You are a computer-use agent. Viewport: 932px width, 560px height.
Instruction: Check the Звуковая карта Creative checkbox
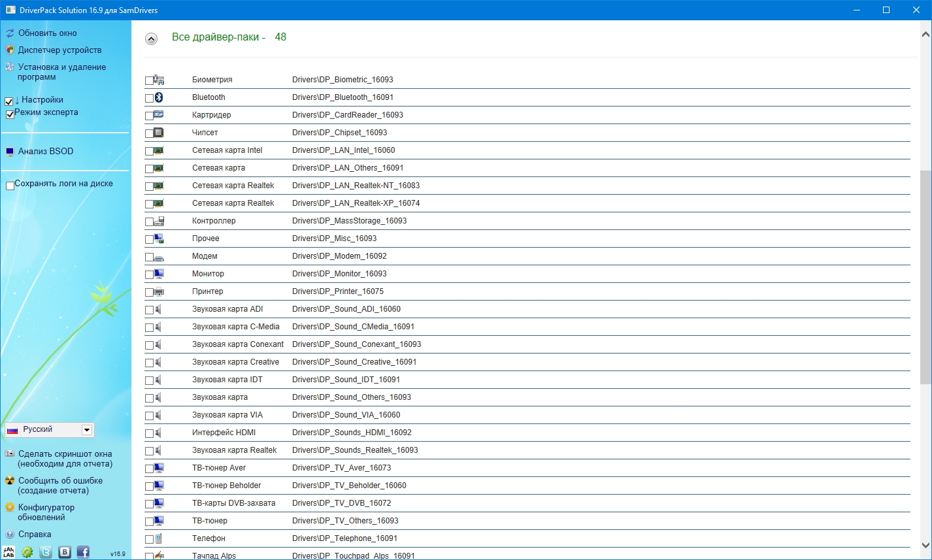(x=149, y=363)
